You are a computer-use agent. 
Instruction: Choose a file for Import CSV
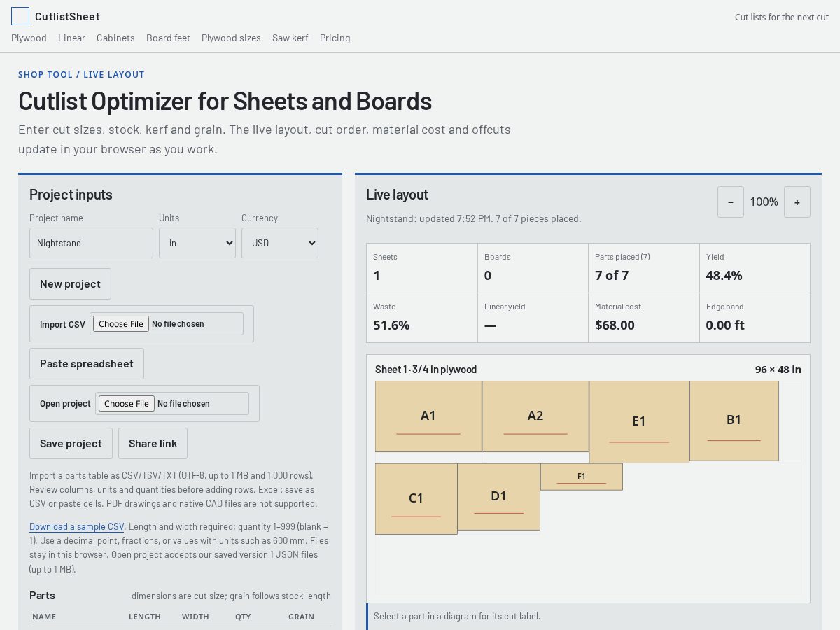(121, 323)
